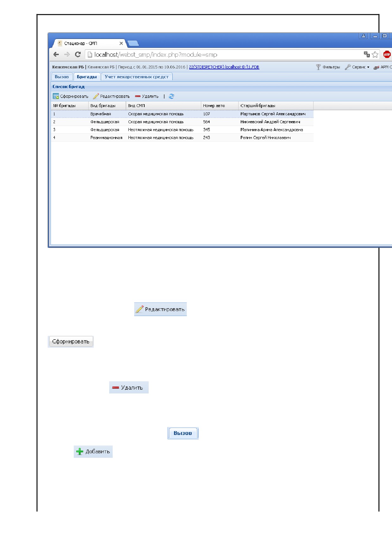Open the ABP adblock extension icon

tap(387, 54)
